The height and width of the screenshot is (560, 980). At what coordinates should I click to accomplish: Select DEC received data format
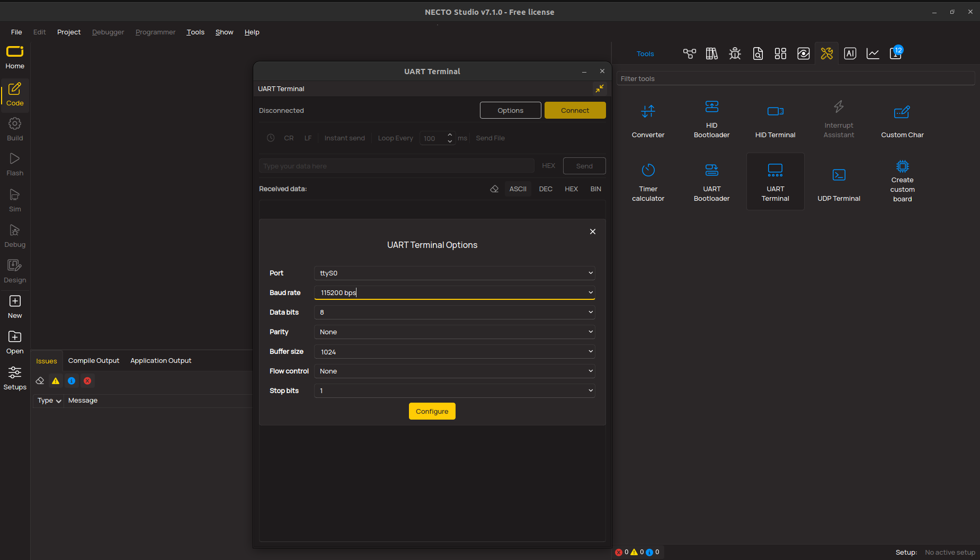coord(546,189)
